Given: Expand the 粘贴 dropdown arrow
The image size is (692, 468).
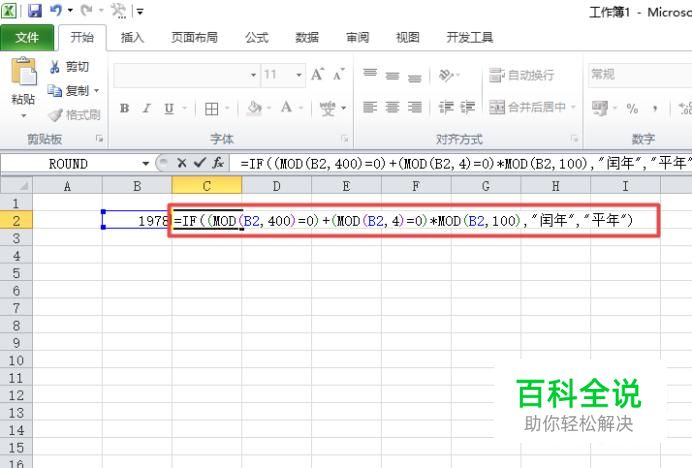Looking at the screenshot, I should click(x=23, y=116).
